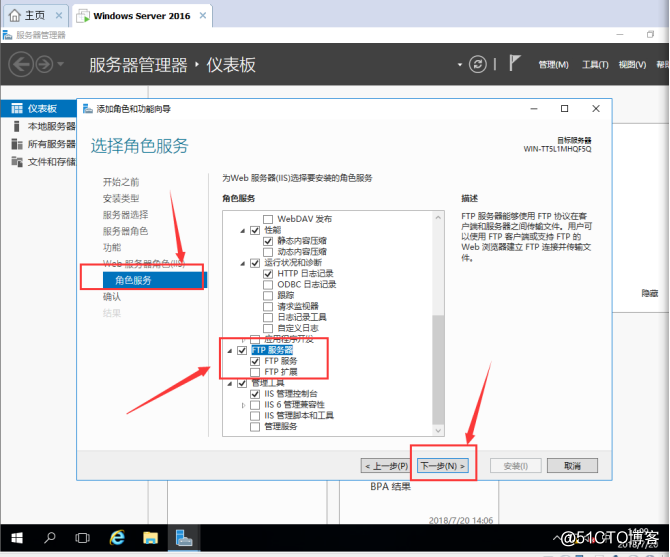
Task: Collapse the 运行状况和诊断 tree node
Action: 242,263
